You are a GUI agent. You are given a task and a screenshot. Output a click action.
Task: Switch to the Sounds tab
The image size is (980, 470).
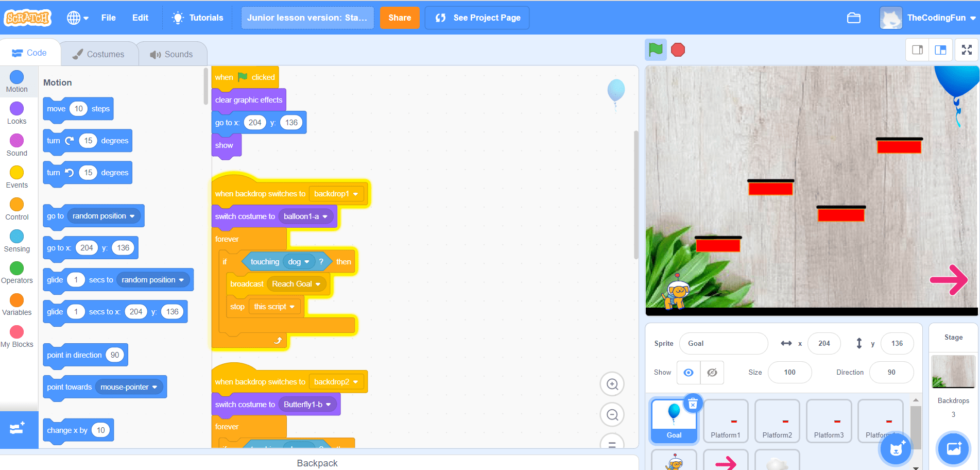click(x=172, y=54)
